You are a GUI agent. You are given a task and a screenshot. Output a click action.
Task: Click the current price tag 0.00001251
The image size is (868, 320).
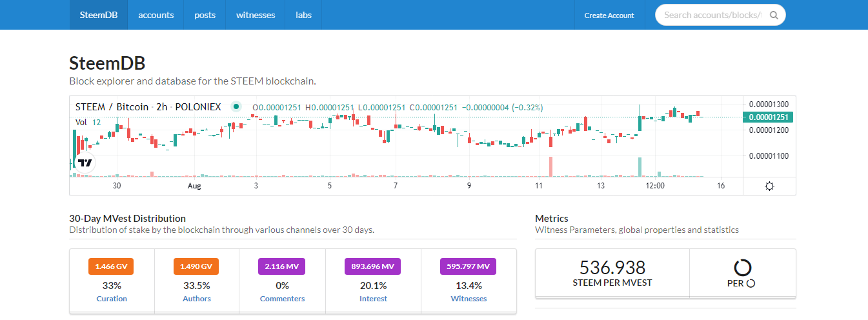point(768,117)
